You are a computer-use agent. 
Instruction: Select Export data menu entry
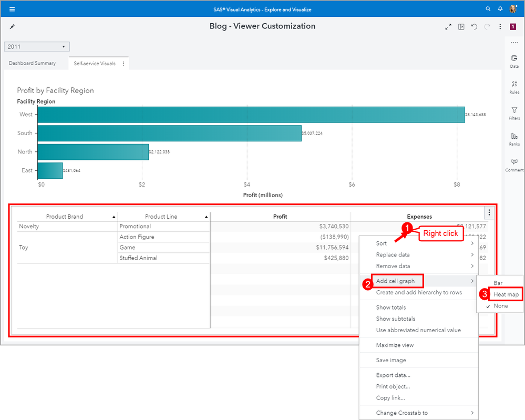tap(393, 375)
